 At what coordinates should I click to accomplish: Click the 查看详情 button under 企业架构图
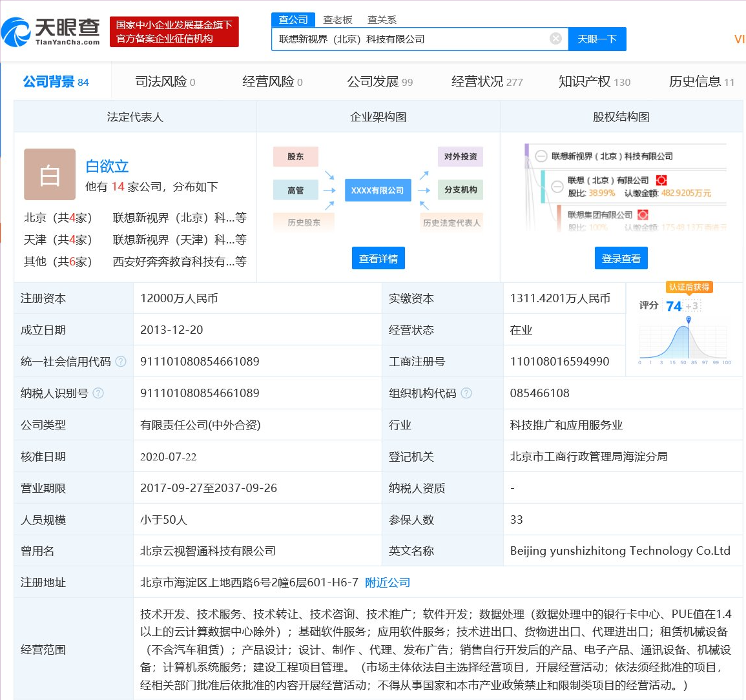pyautogui.click(x=378, y=258)
